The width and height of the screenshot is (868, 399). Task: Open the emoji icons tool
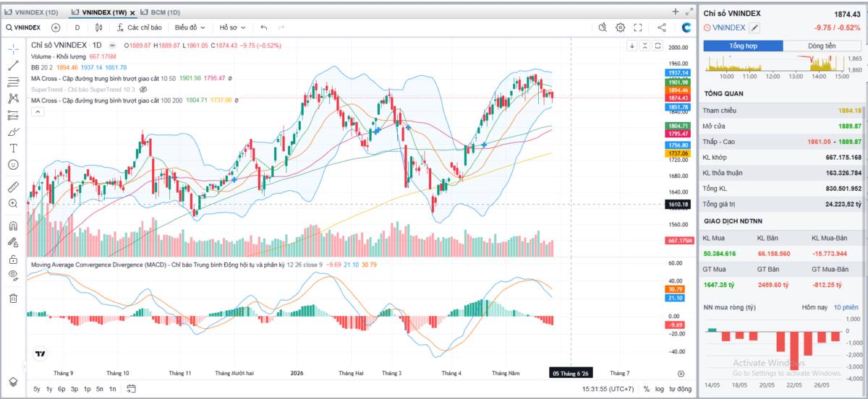13,165
